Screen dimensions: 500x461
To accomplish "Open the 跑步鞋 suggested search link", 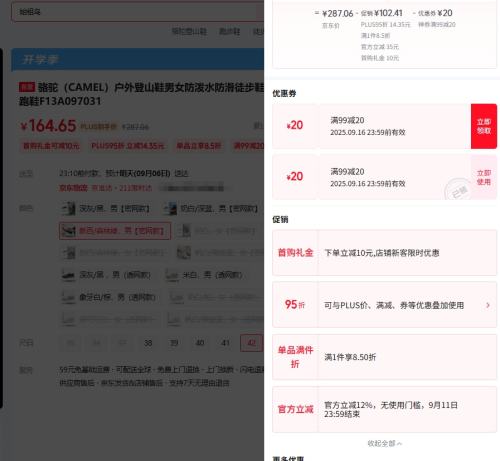I will (x=229, y=31).
